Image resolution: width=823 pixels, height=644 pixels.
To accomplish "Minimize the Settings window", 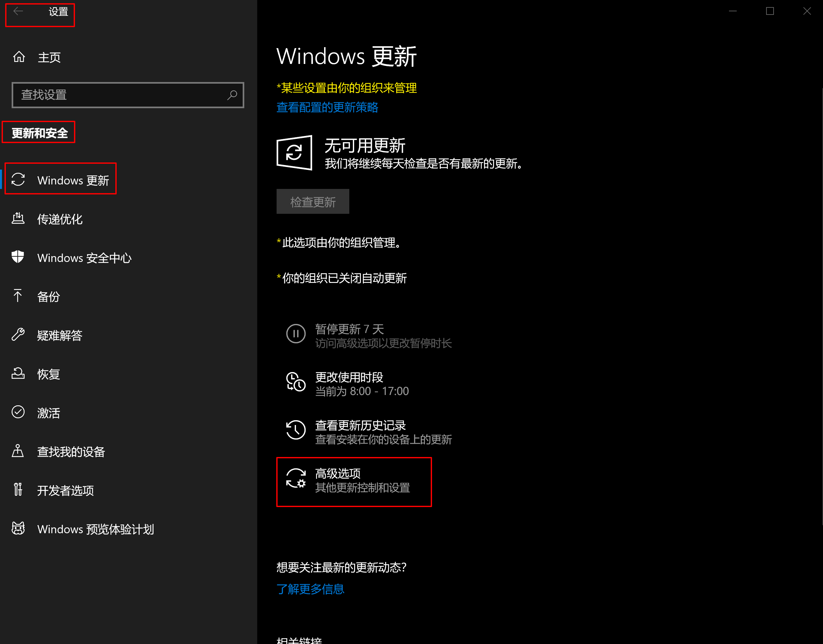I will (x=733, y=11).
